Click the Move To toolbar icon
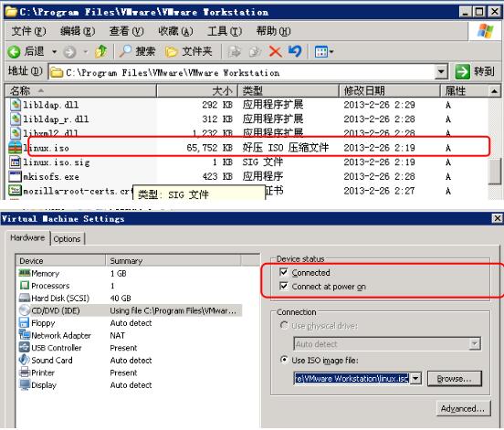Screen dimensions: 504x430 pos(234,51)
